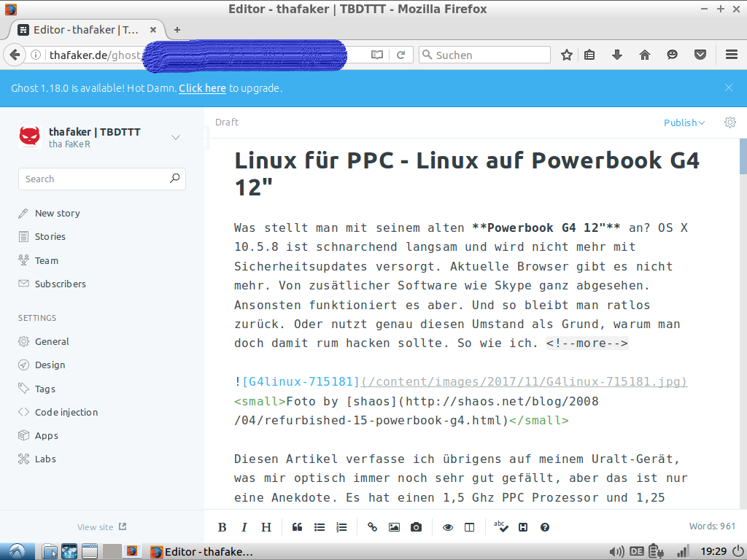
Task: Open post settings gear icon
Action: (x=729, y=122)
